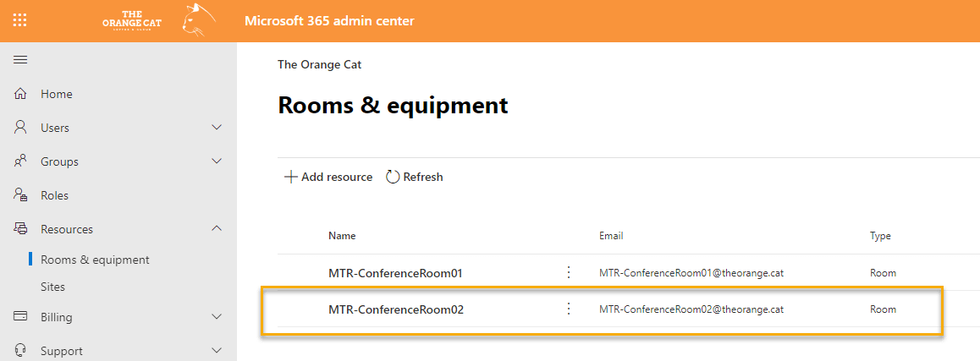Click the Support headset icon
The width and height of the screenshot is (980, 361).
tap(20, 350)
